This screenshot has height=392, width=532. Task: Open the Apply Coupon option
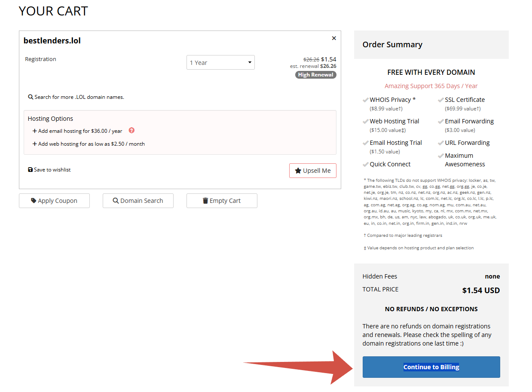click(54, 201)
